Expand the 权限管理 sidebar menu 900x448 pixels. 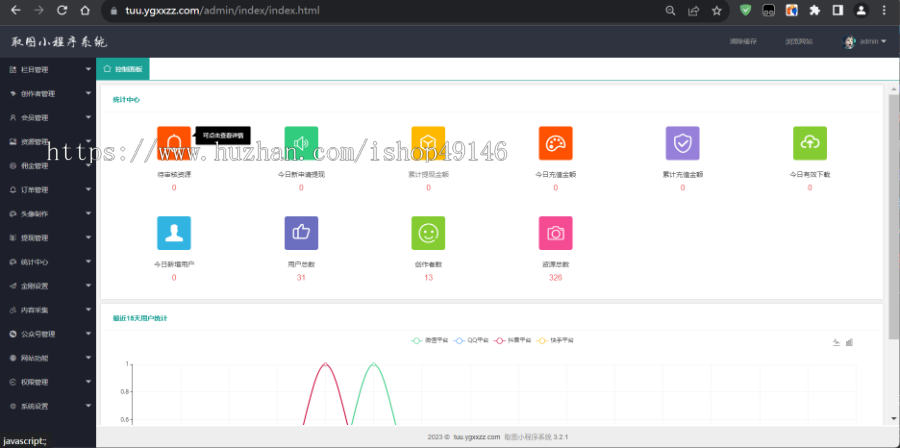click(x=48, y=382)
